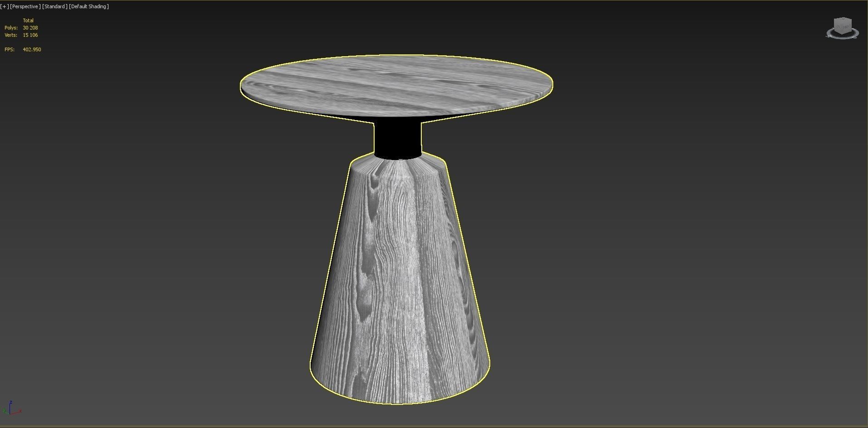Screen dimensions: 868x428
Task: Click the ViewCube navigation widget
Action: pos(843,28)
